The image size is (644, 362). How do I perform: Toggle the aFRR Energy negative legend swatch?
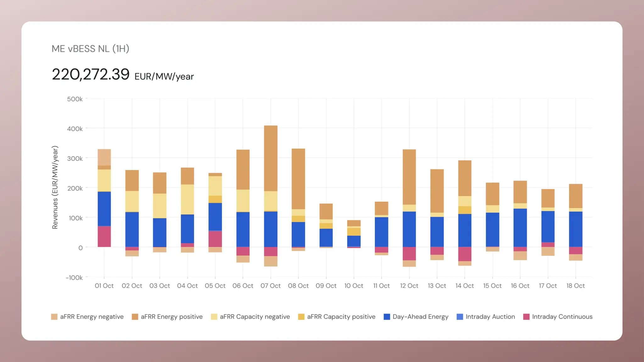(x=54, y=317)
